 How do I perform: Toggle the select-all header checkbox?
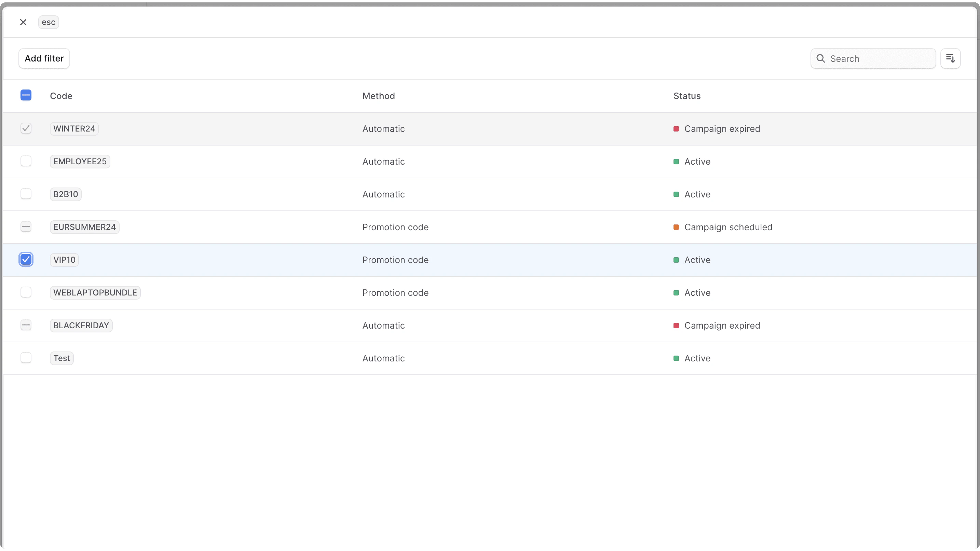point(26,95)
